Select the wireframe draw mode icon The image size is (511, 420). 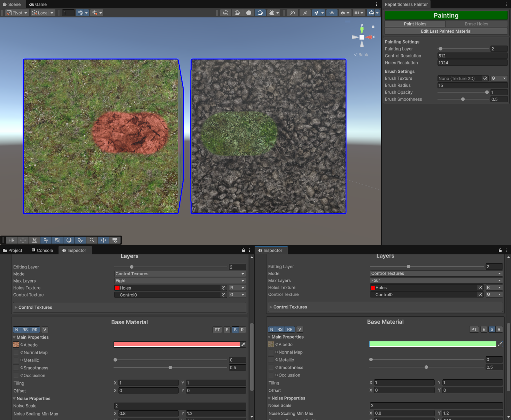[x=226, y=13]
